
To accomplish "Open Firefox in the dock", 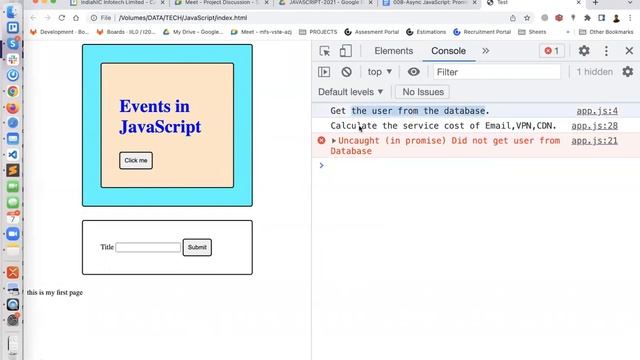I will click(x=13, y=107).
